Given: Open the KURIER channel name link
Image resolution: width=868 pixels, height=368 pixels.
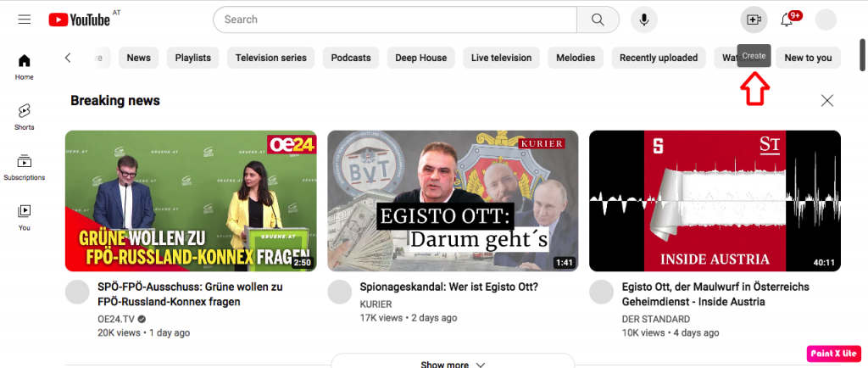Looking at the screenshot, I should 376,304.
